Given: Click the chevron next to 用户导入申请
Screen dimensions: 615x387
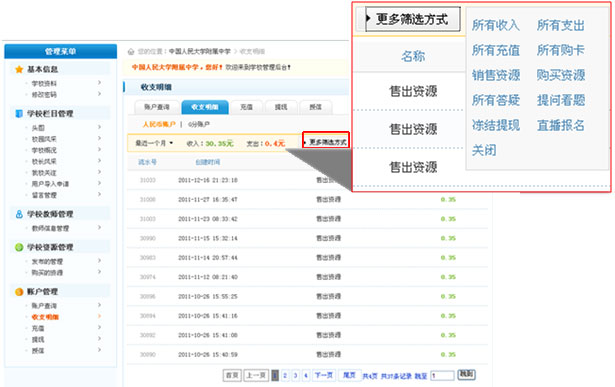Looking at the screenshot, I should pyautogui.click(x=99, y=183).
